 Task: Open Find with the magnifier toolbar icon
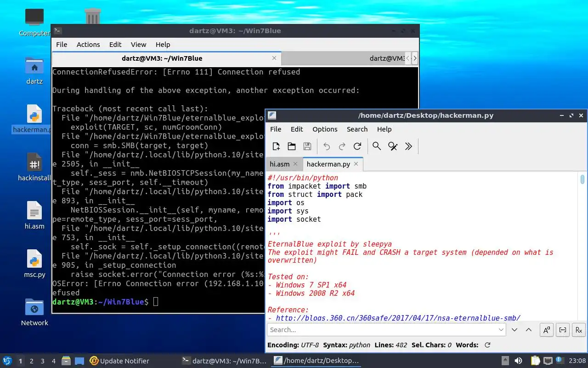(377, 146)
